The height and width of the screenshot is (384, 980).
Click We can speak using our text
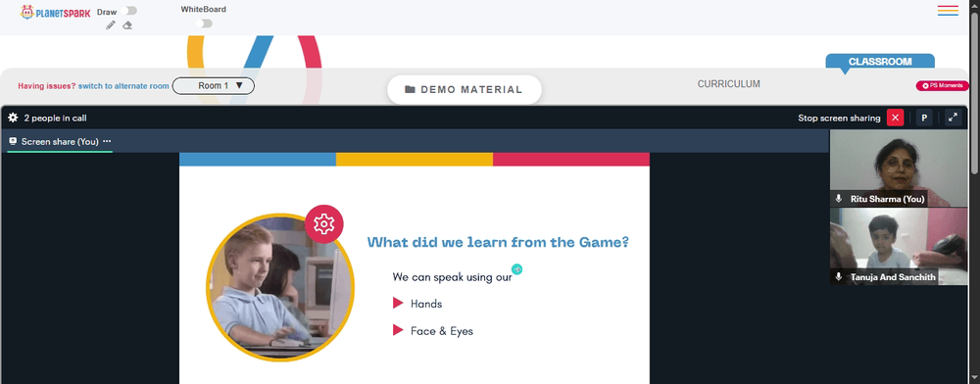(x=453, y=277)
